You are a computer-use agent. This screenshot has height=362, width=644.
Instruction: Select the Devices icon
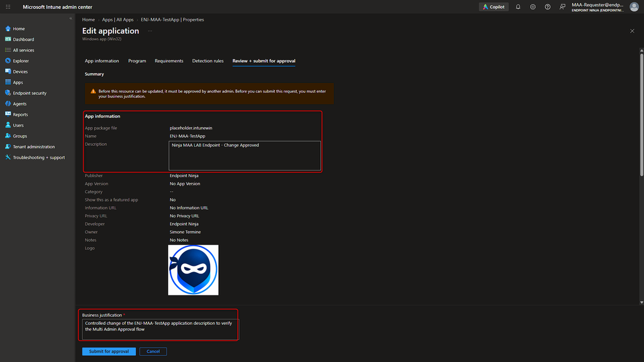[x=8, y=72]
